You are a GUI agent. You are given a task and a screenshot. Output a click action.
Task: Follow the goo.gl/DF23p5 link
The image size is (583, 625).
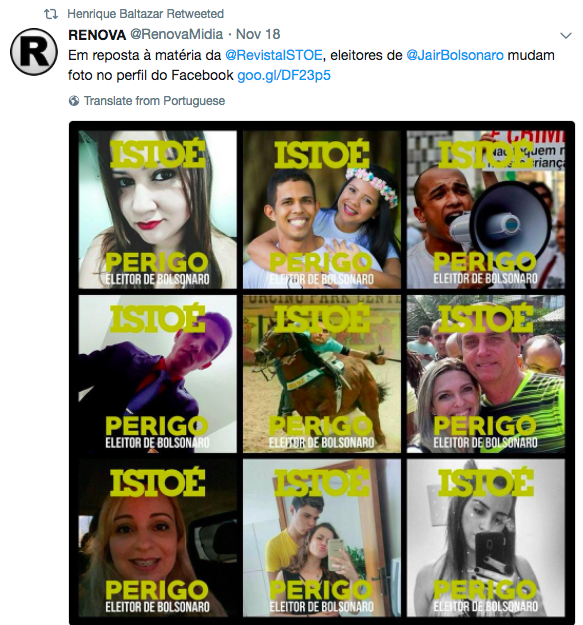pos(284,75)
